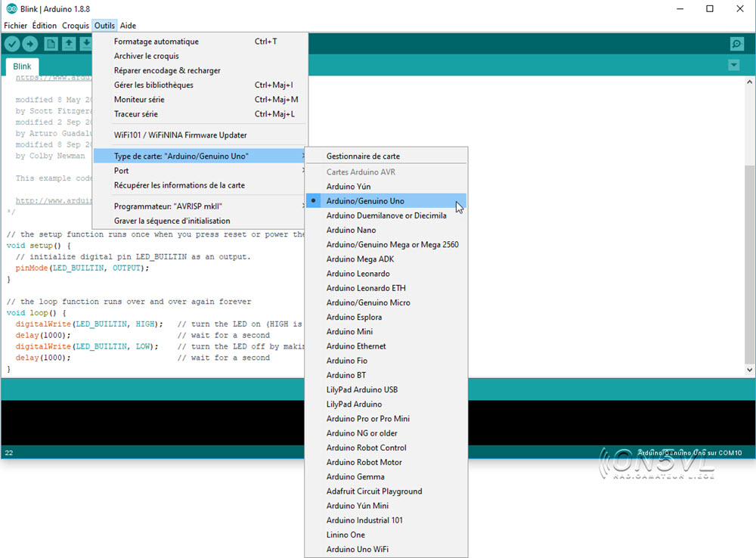Expand the Port submenu

coord(200,170)
